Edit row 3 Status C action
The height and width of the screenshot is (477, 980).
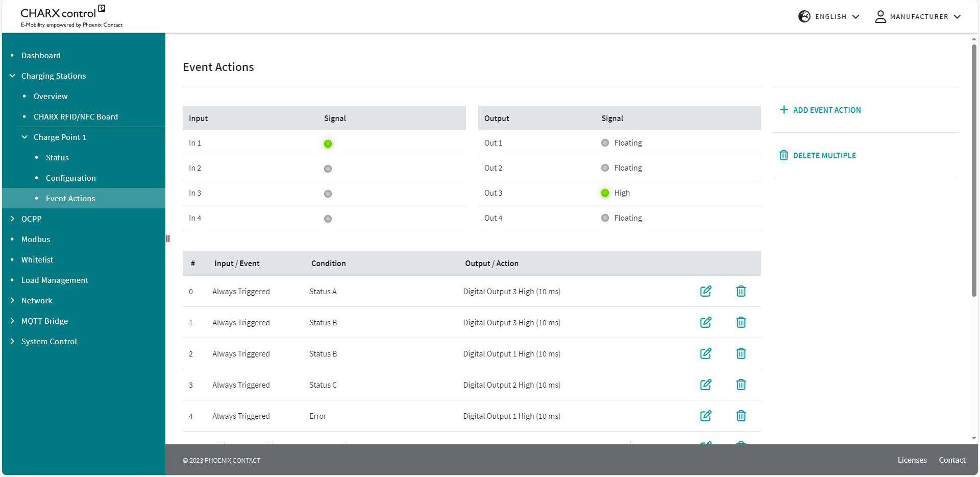click(705, 385)
